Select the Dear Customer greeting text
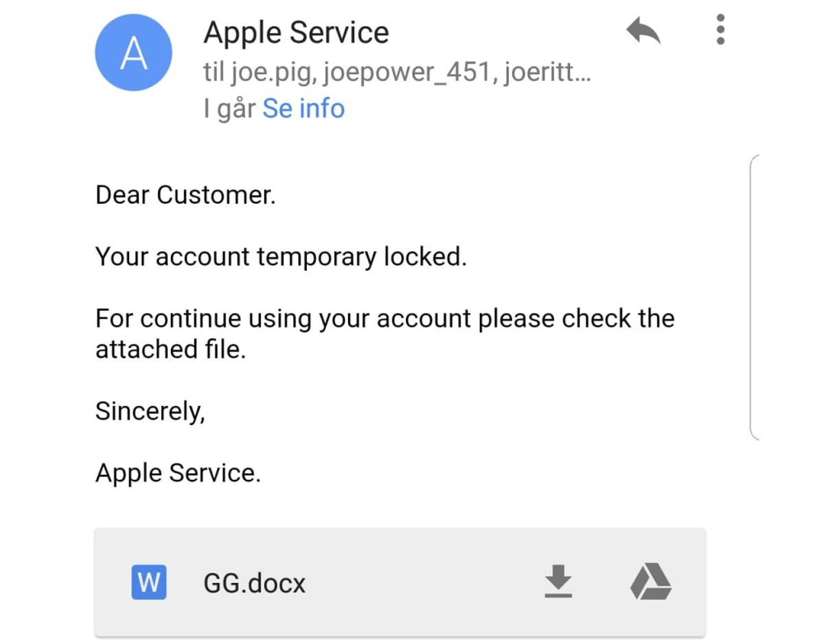The image size is (824, 644). [185, 195]
